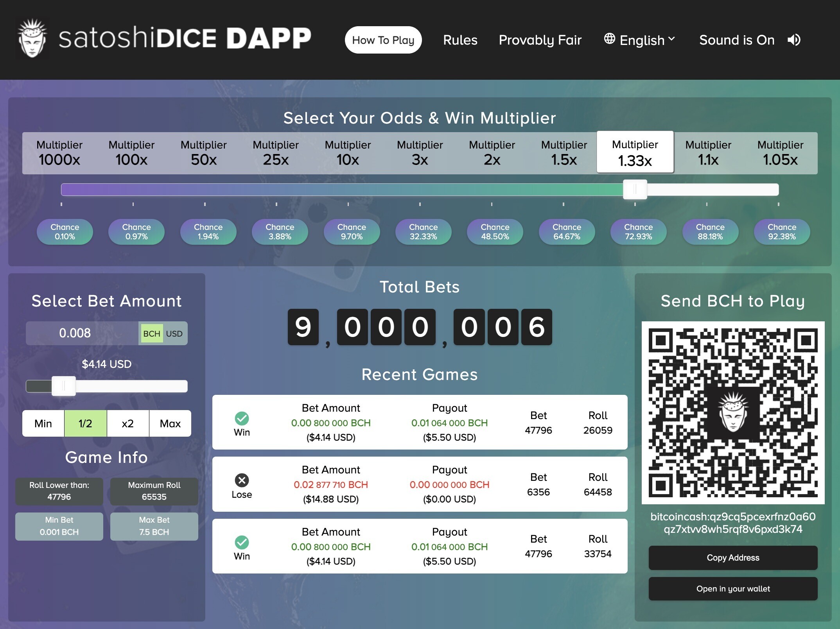The image size is (840, 629).
Task: Open the Provably Fair page
Action: [540, 40]
